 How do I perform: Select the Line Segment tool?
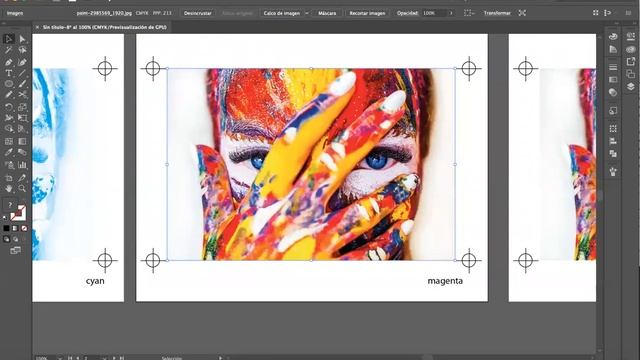pos(22,73)
